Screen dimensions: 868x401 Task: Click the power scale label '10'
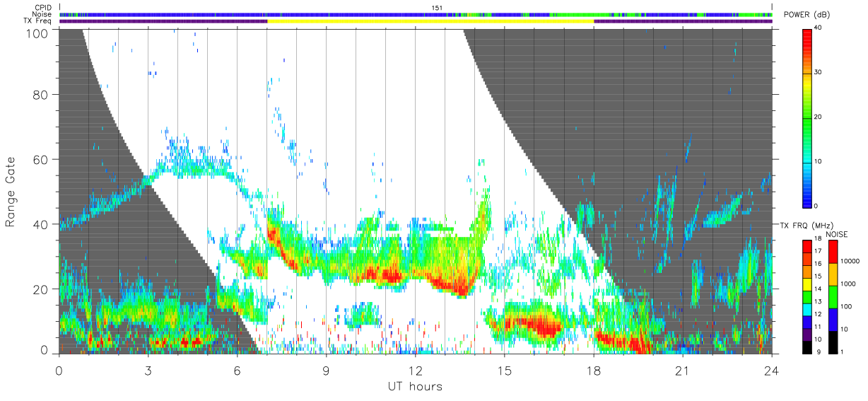pos(819,162)
